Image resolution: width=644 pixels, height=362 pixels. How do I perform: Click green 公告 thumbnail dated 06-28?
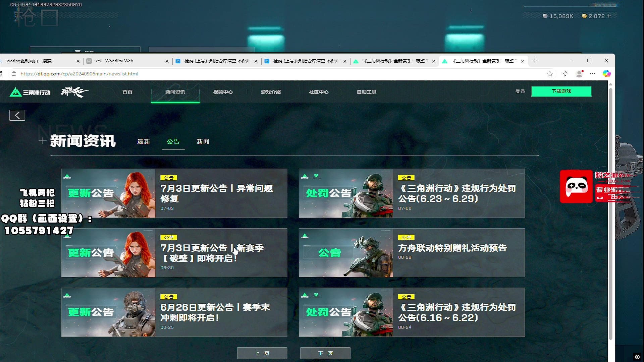(346, 253)
